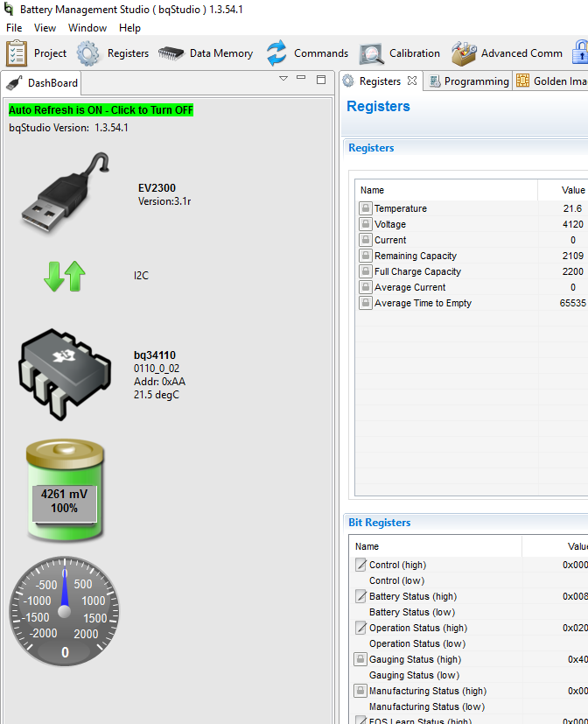Click the lock icon beside Current

click(366, 240)
